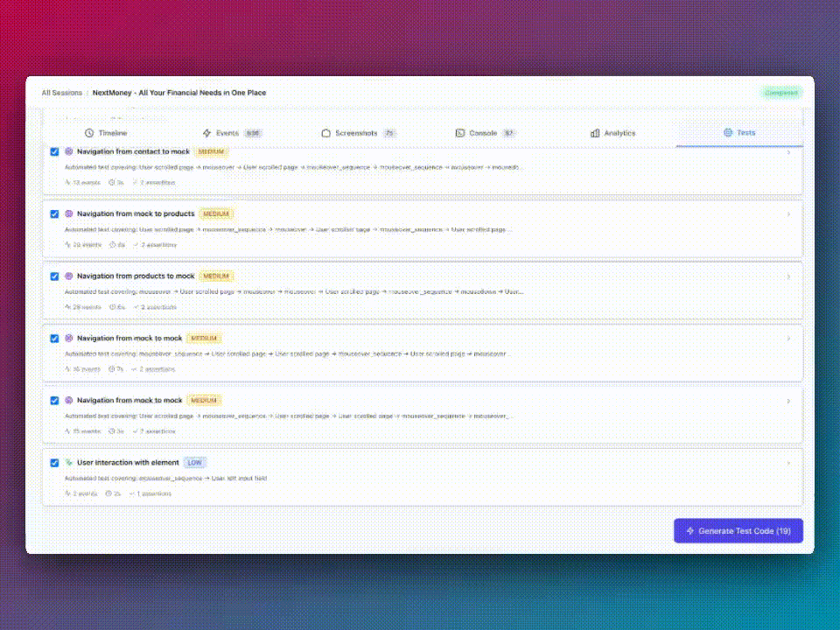Click the MEDIUM badge on 'Navigation from contact to mock'
The image size is (840, 630).
(213, 151)
